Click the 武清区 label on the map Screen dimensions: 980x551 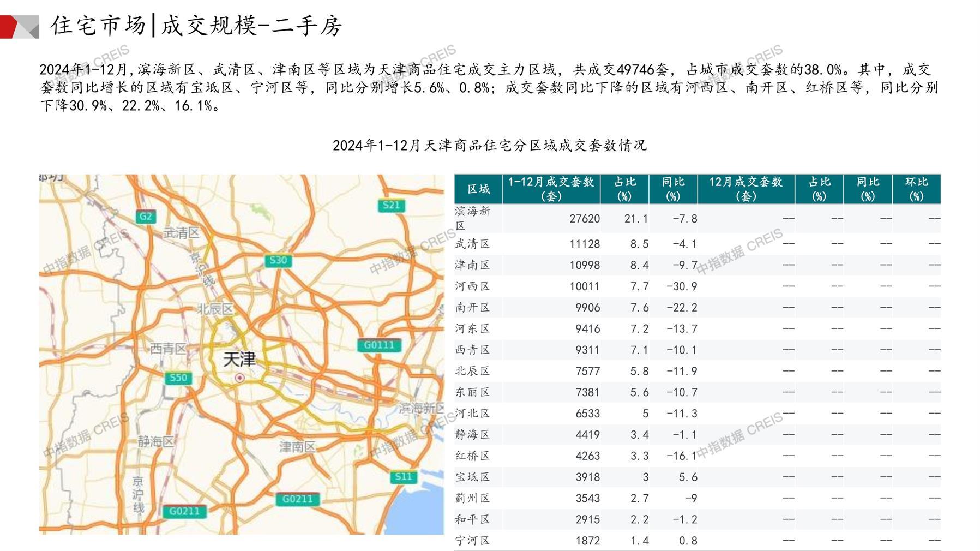[x=181, y=233]
